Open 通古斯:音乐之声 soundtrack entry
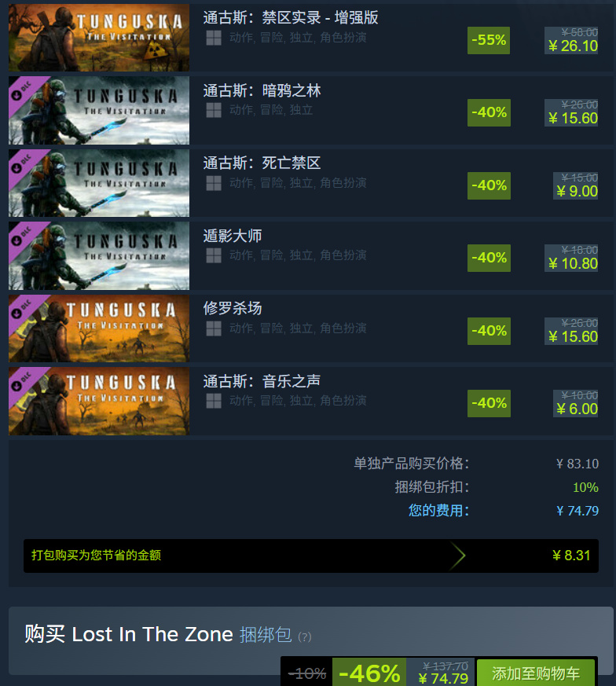616x686 pixels. [x=262, y=381]
